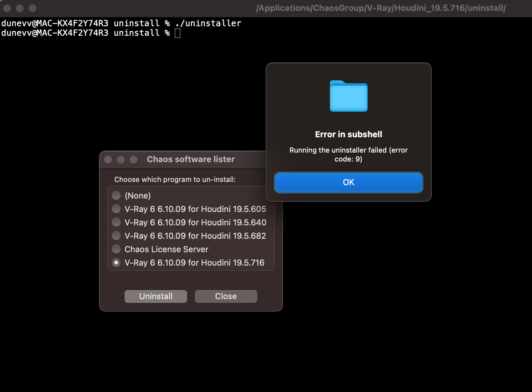Close the Chaos software lister window via red button
532x392 pixels.
pos(108,159)
